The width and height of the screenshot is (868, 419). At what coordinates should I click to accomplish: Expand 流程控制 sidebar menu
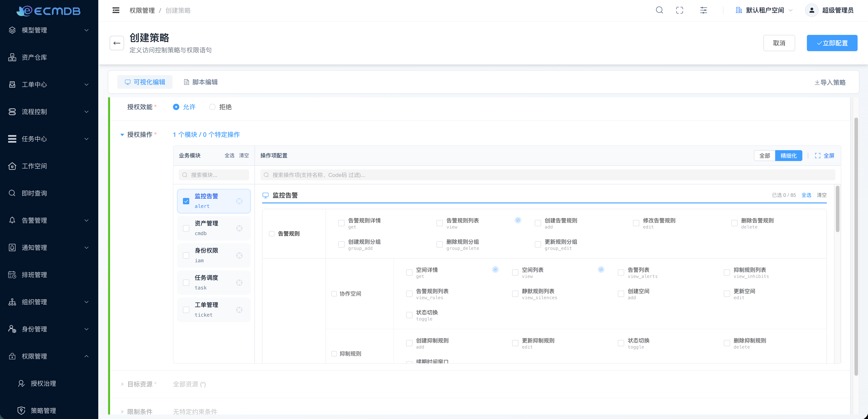[x=49, y=112]
